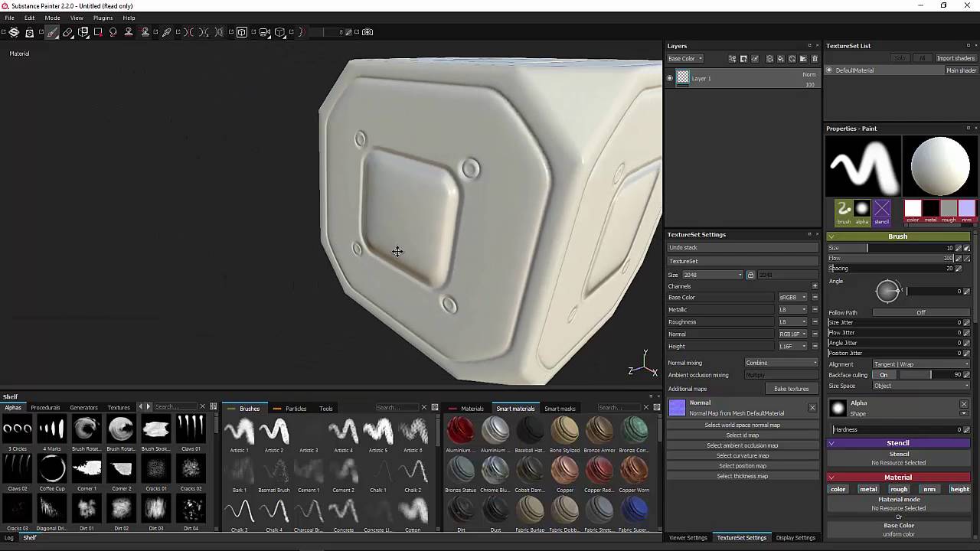This screenshot has width=980, height=551.
Task: Remove the Normal additional map
Action: (812, 408)
